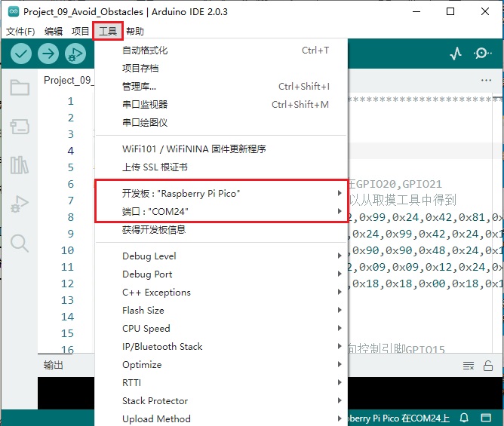Click the Upload arrow button
Viewport: 504px width, 426px height.
click(x=48, y=54)
